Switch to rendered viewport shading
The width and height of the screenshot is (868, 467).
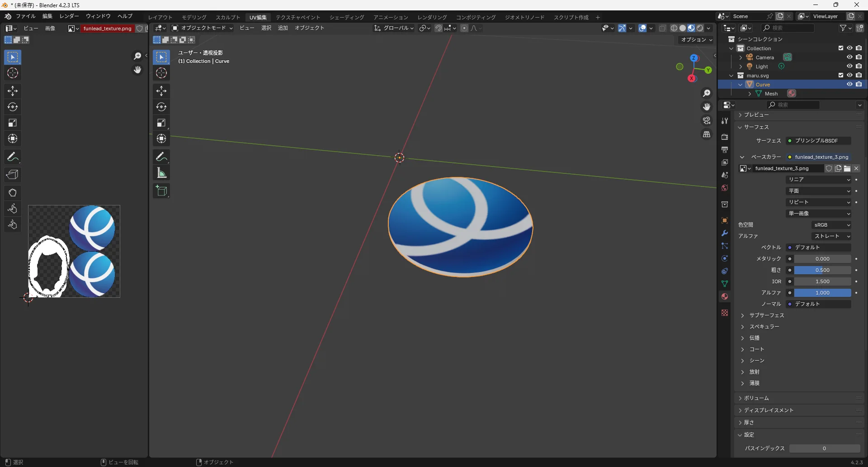pos(700,28)
